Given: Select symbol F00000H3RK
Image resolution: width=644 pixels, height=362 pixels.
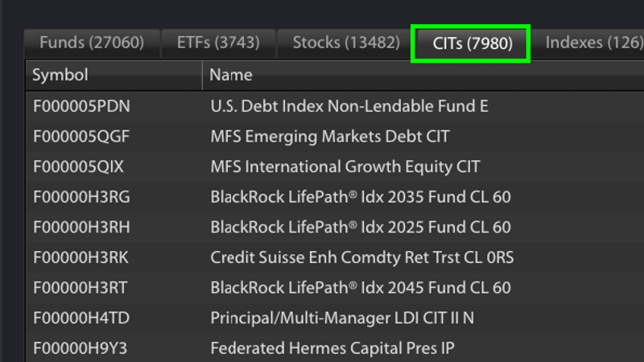Looking at the screenshot, I should click(x=81, y=257).
